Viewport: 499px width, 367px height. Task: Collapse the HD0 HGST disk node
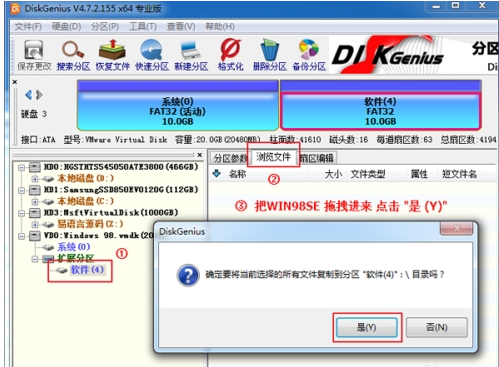pyautogui.click(x=21, y=167)
